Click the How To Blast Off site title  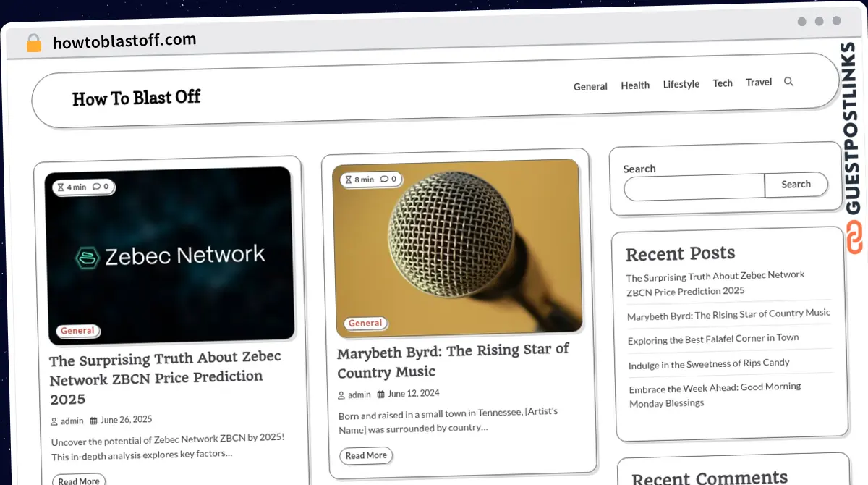(x=136, y=98)
